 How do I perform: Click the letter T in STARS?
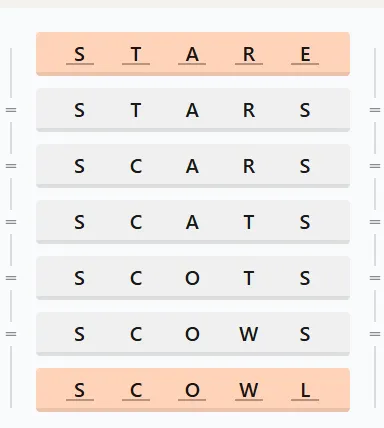(136, 110)
